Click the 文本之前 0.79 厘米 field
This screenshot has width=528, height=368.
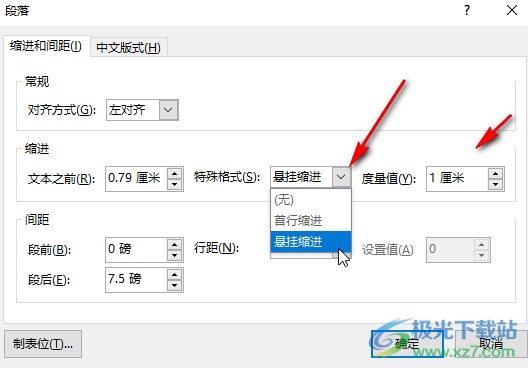tap(137, 178)
